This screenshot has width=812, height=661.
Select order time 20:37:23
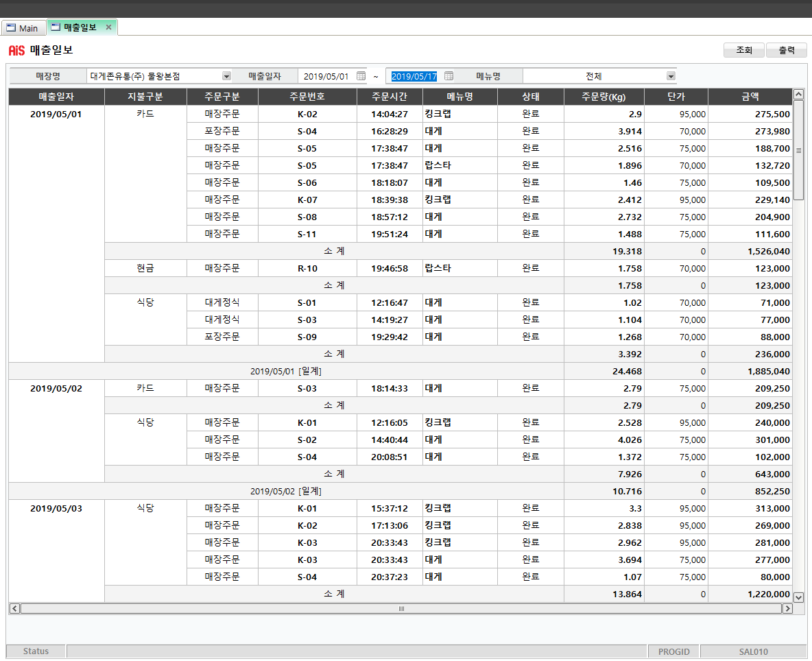pos(390,577)
